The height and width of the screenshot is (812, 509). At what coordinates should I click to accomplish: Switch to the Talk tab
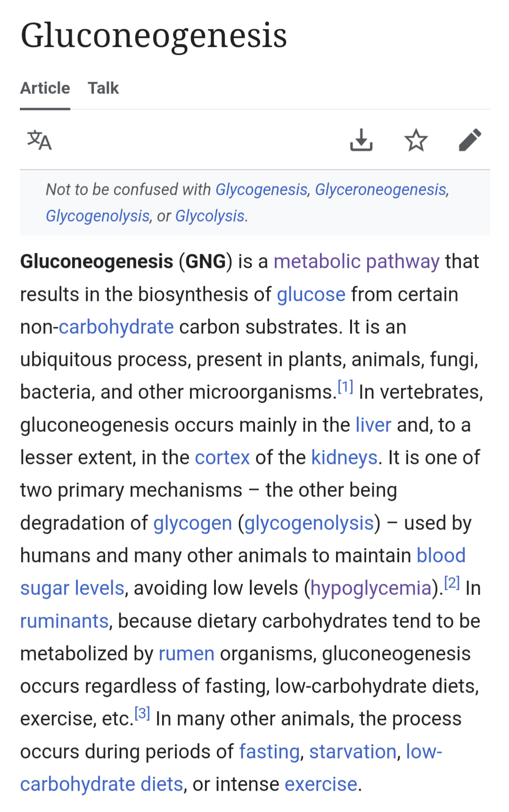(103, 88)
